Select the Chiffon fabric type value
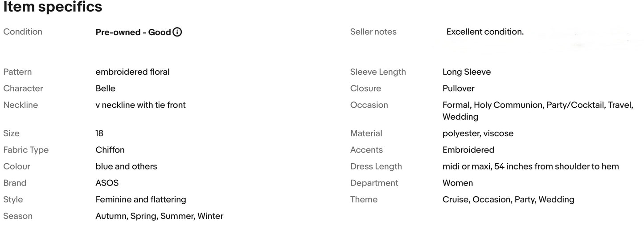 (x=110, y=150)
